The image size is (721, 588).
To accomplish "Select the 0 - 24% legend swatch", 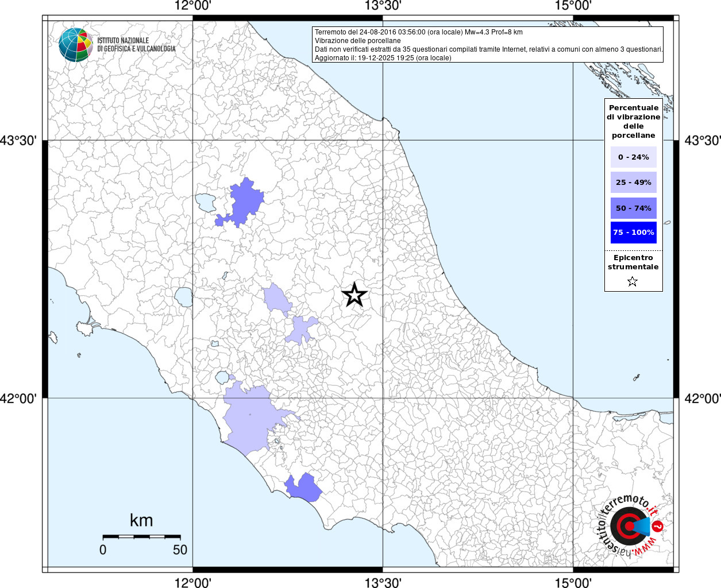I will (633, 157).
